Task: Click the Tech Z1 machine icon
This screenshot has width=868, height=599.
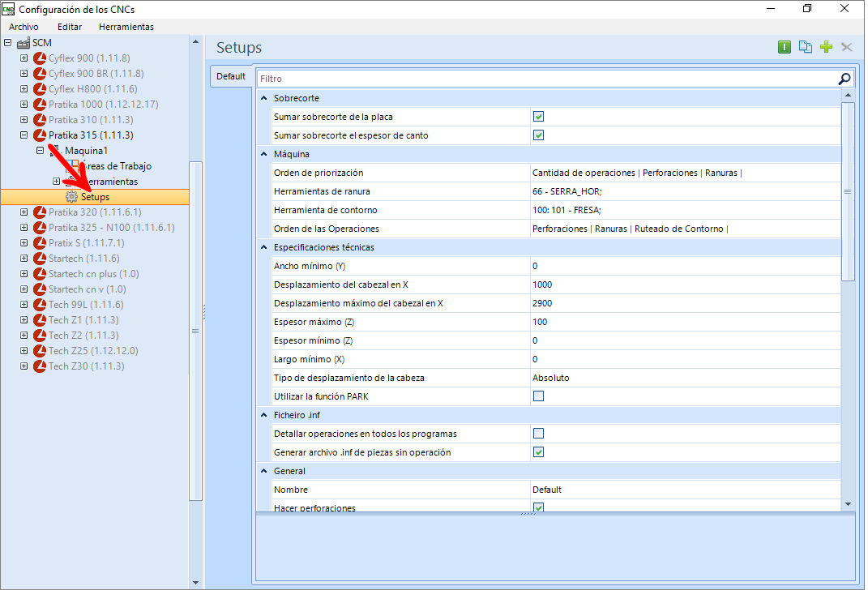Action: click(39, 320)
